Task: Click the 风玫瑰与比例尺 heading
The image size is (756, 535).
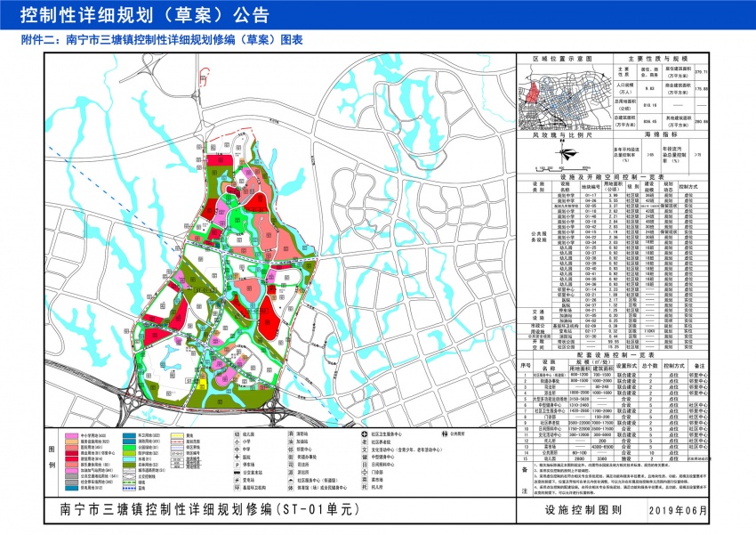Action: [563, 135]
